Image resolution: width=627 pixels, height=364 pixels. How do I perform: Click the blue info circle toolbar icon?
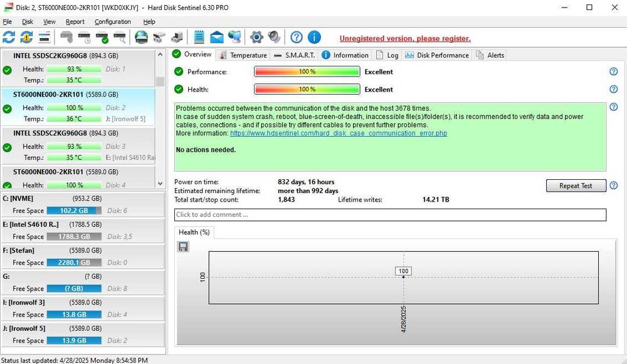click(314, 37)
